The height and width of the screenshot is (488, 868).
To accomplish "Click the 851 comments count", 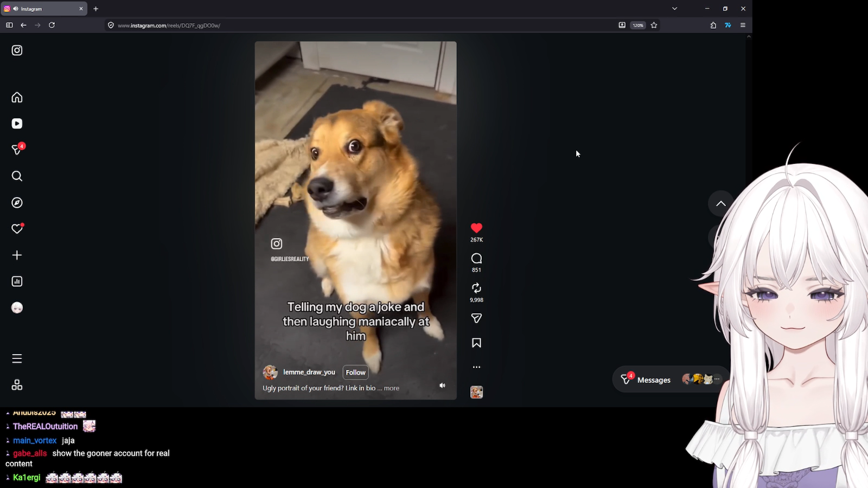I will (x=476, y=270).
